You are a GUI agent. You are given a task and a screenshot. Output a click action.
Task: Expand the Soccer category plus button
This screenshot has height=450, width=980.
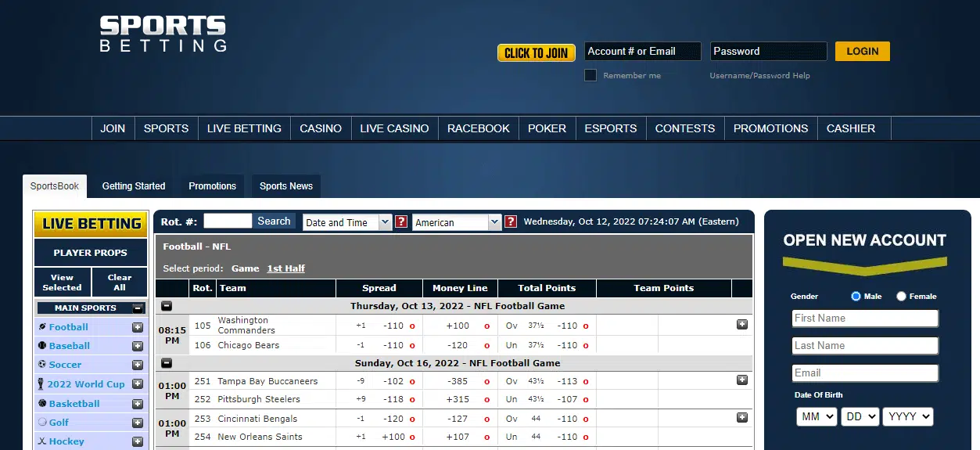(138, 365)
